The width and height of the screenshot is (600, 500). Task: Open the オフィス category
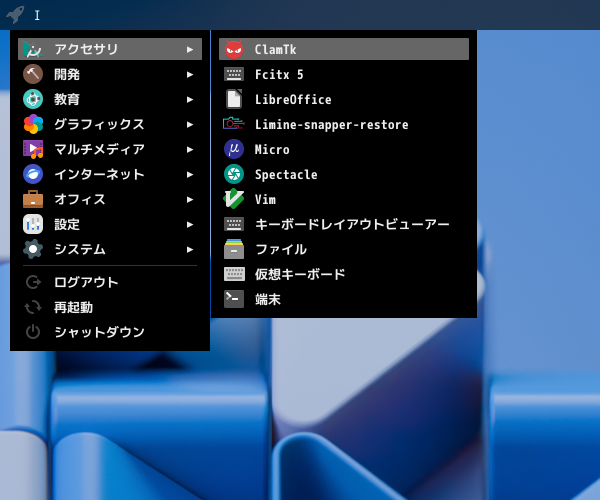(110, 199)
